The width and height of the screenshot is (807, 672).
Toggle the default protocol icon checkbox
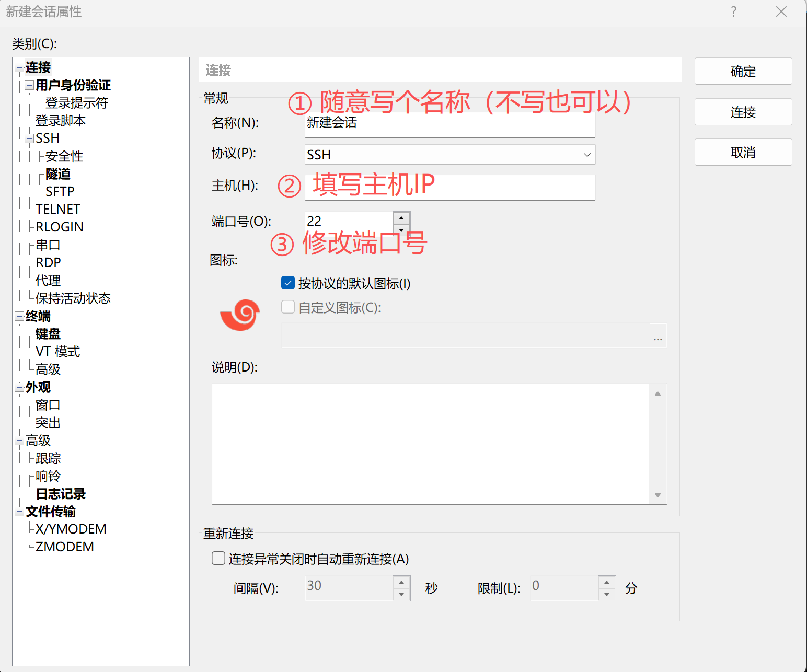(x=288, y=283)
